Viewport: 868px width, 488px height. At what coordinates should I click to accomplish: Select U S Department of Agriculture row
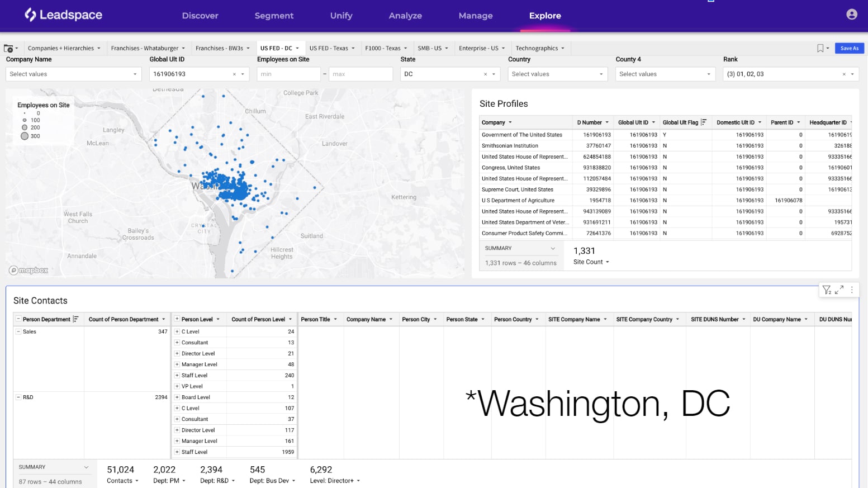(665, 201)
